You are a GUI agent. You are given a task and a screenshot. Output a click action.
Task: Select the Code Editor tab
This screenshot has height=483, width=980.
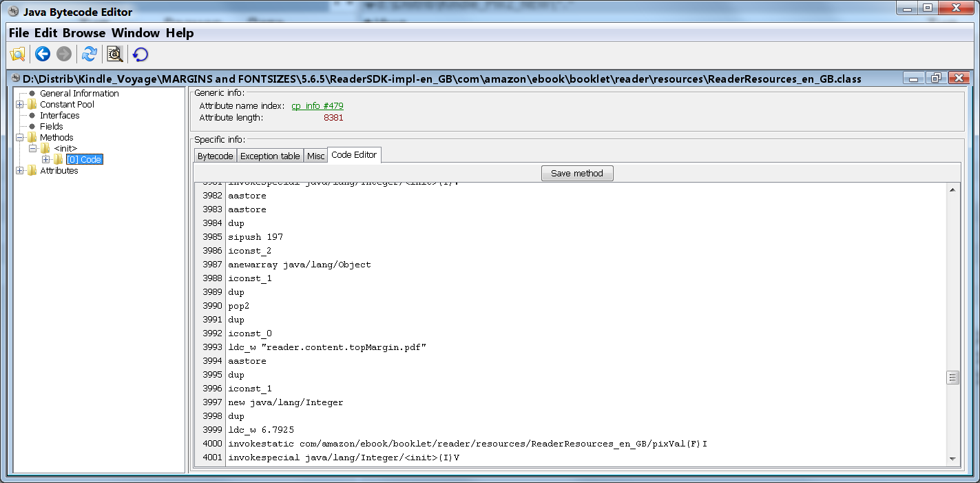(354, 155)
